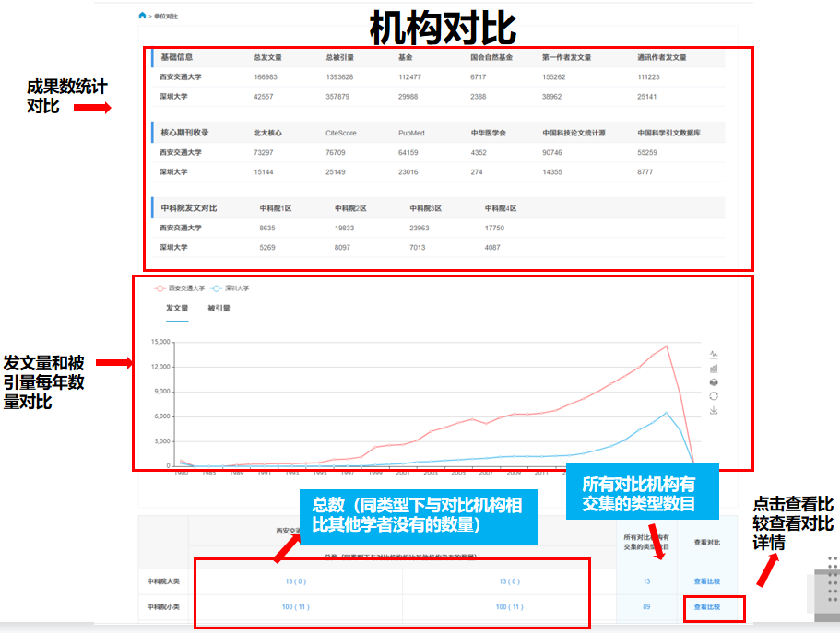Click intersection count 89 in 中科院小类 row
The image size is (840, 633).
[646, 607]
